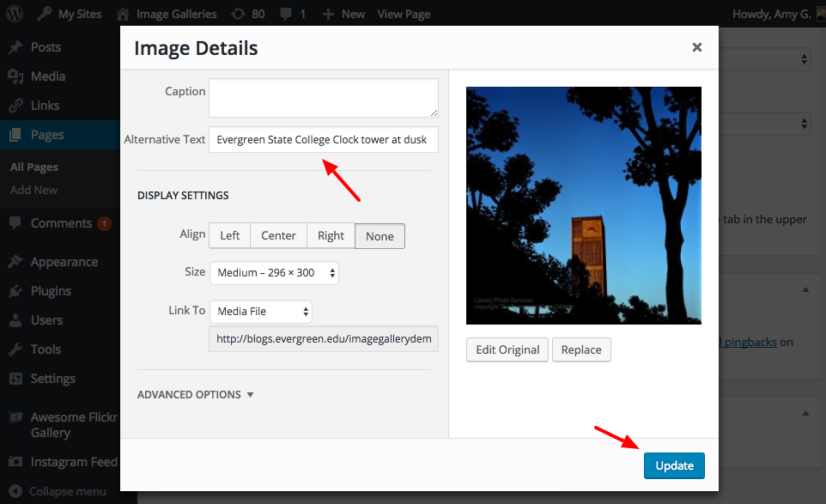Click Add New under Pages
Screen dimensions: 826x504
tap(33, 190)
